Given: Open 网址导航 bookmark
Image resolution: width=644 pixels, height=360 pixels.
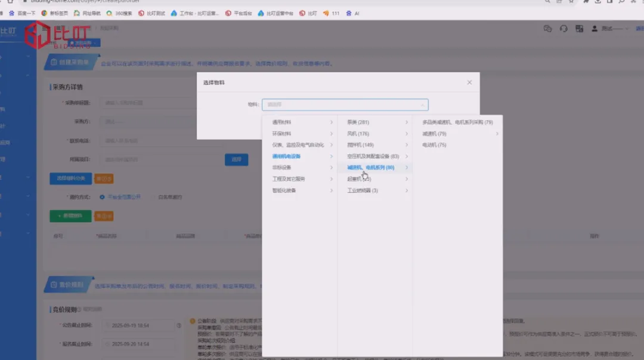Looking at the screenshot, I should pos(87,13).
